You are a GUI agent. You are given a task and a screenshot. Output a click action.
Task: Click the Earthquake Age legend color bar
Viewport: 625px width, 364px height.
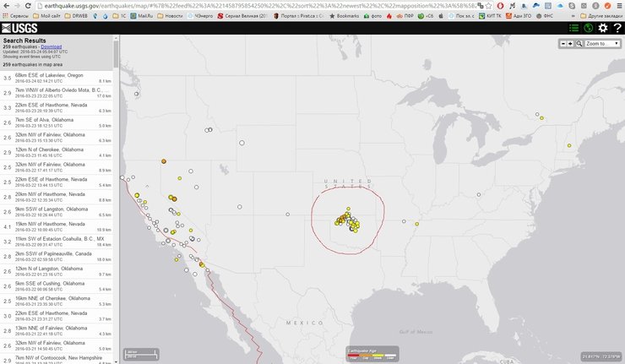[372, 356]
